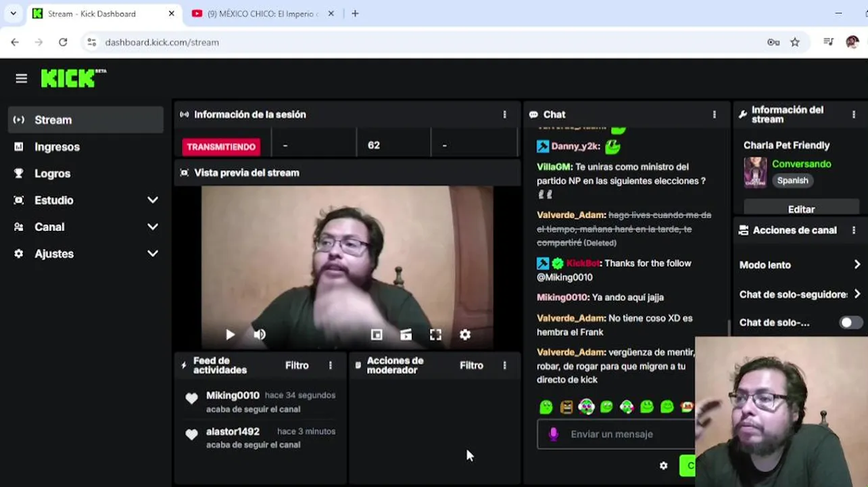Open Acciones de canal options menu
The width and height of the screenshot is (868, 487).
click(854, 231)
